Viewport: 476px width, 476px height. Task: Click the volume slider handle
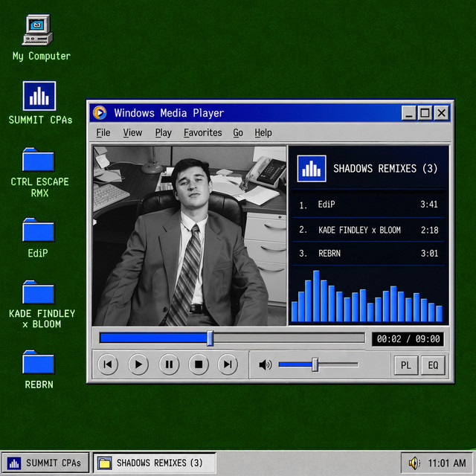click(x=315, y=364)
